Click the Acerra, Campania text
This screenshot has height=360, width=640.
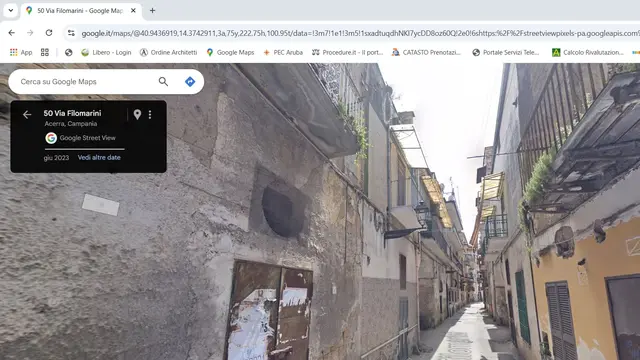click(71, 124)
